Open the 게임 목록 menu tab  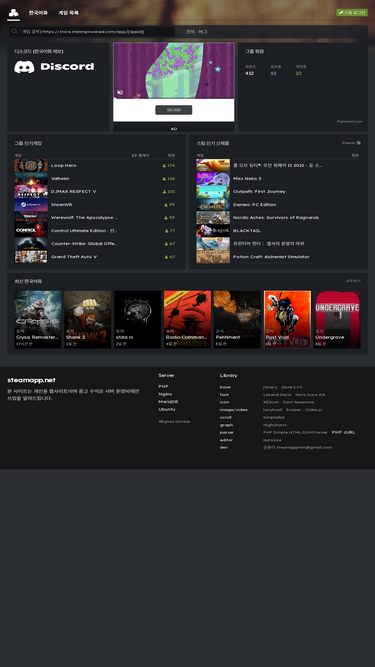68,13
